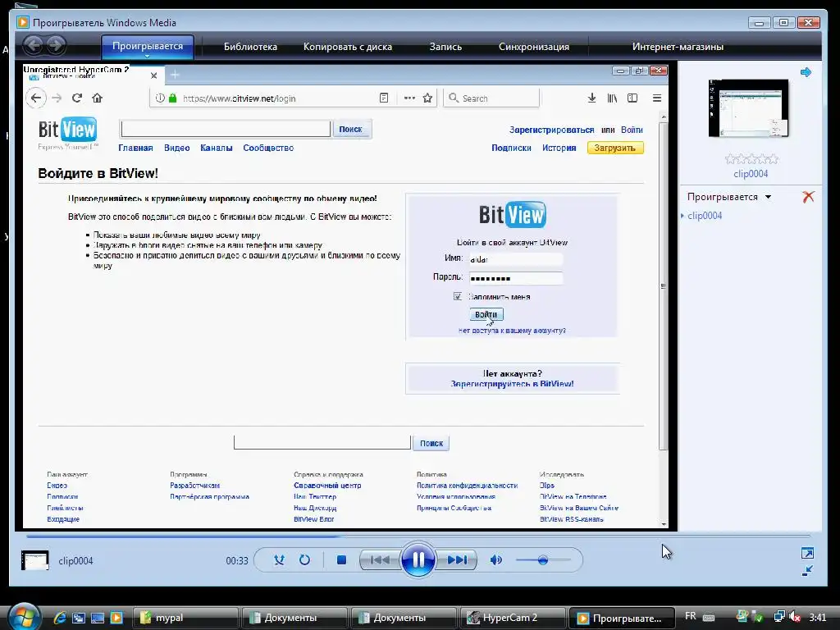Click browser reload button in video
The width and height of the screenshot is (840, 630).
coord(76,98)
